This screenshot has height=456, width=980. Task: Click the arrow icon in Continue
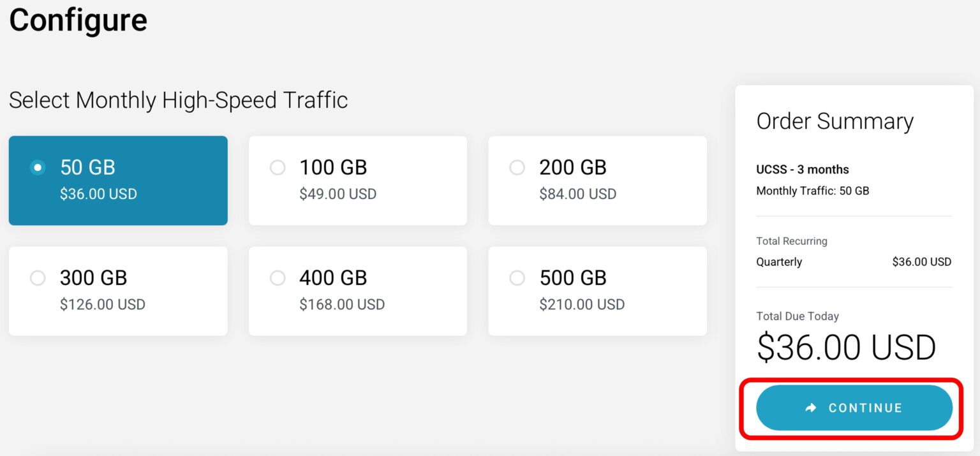811,408
